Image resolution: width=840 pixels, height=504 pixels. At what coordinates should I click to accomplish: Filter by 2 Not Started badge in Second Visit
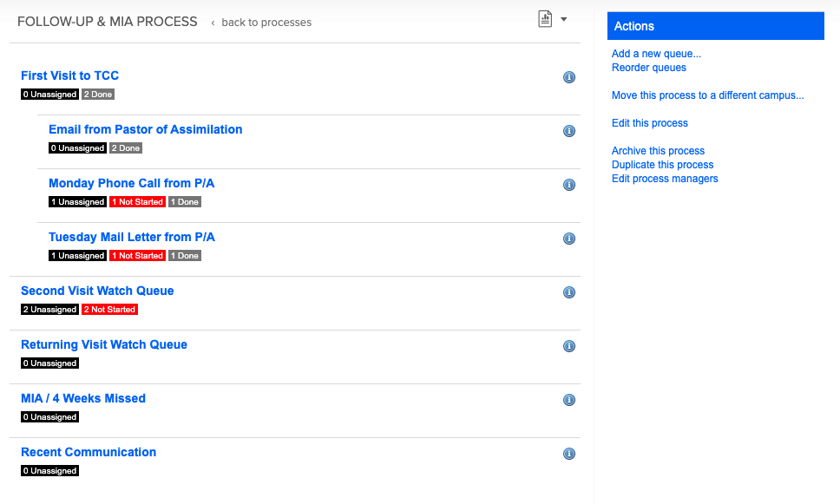[109, 310]
